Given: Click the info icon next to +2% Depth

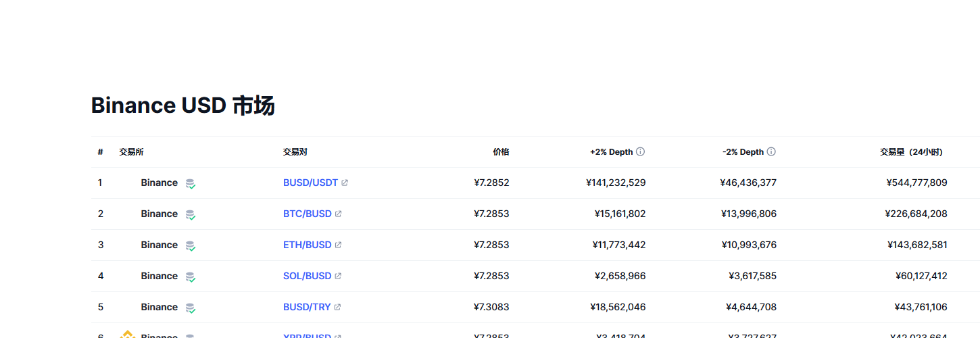Looking at the screenshot, I should (640, 152).
